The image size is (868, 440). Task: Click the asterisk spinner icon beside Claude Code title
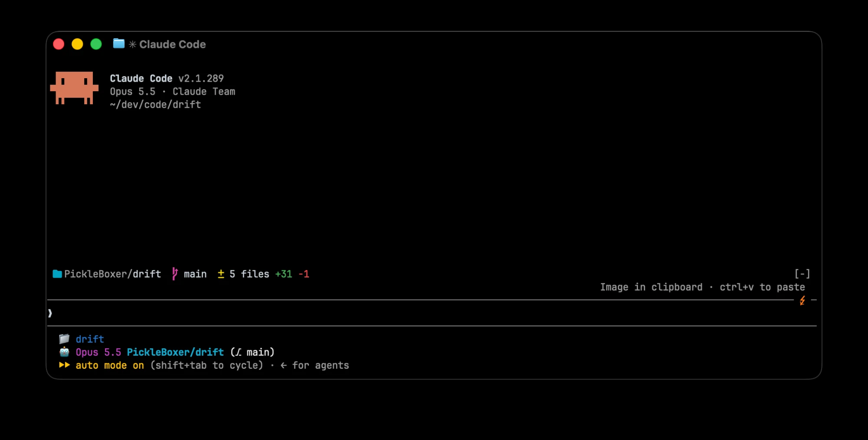point(132,44)
